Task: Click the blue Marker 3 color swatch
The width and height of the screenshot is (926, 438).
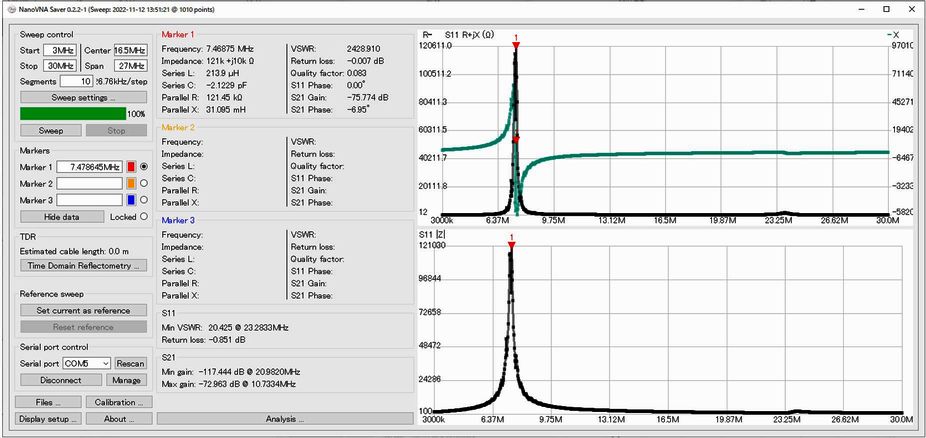Action: coord(132,200)
